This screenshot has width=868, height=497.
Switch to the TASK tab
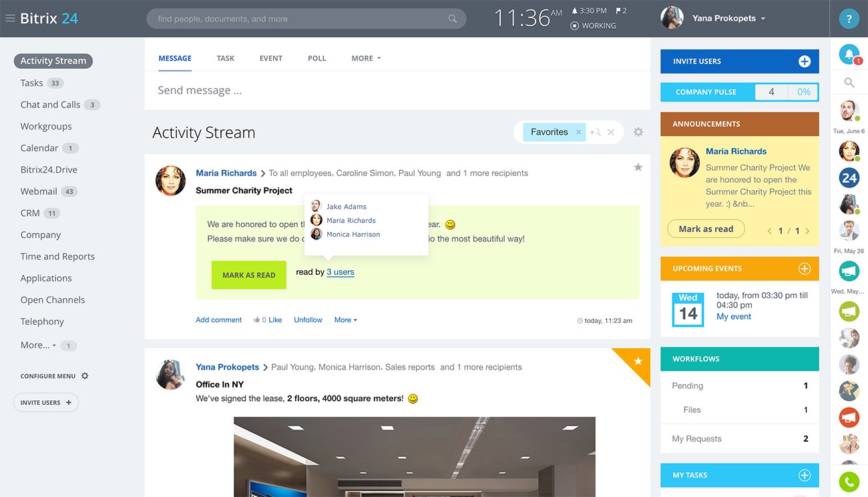(225, 59)
